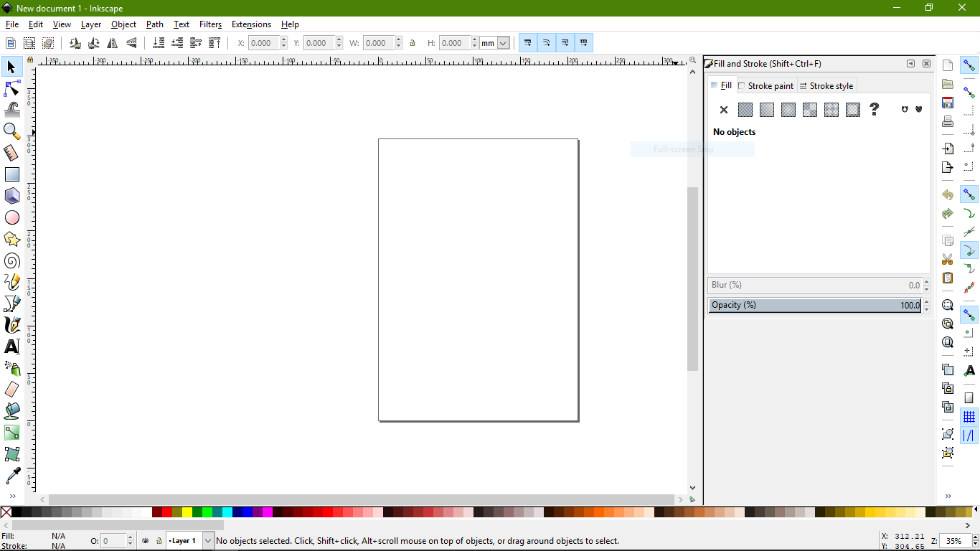Click the No paint X button
The width and height of the screenshot is (980, 551).
(724, 110)
